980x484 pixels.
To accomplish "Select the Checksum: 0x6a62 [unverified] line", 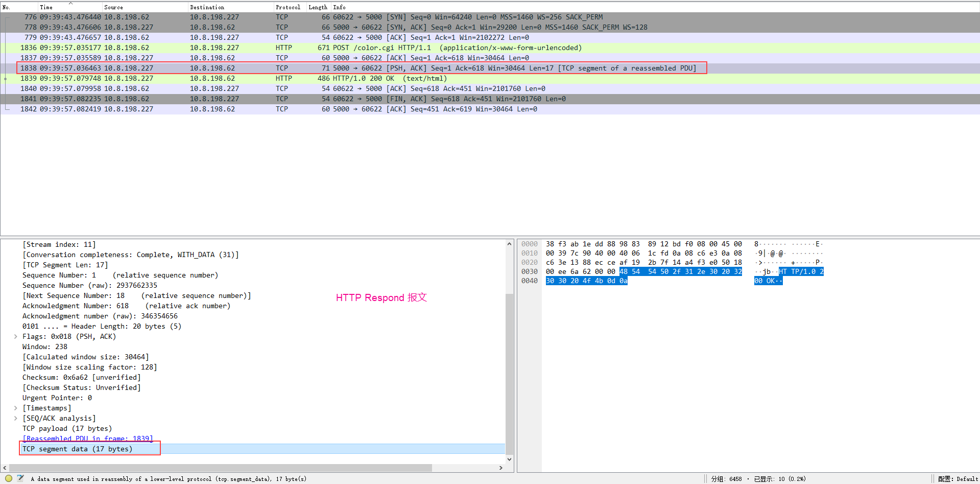I will [x=82, y=377].
